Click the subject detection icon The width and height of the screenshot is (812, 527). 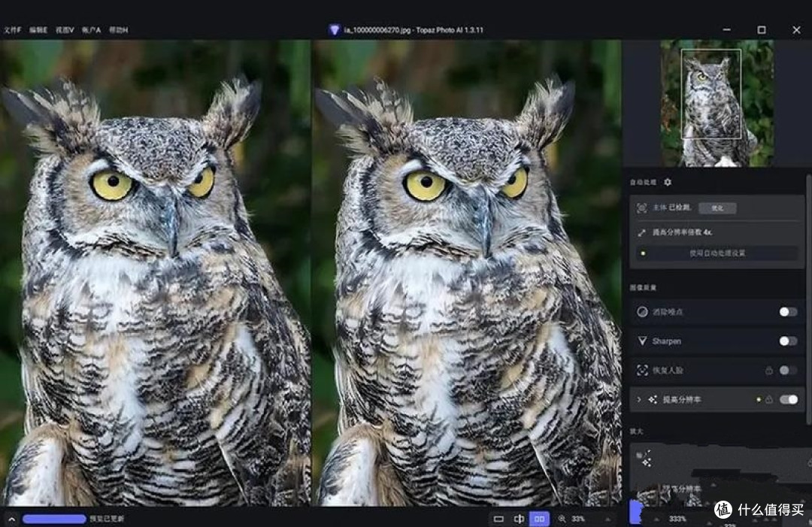click(x=641, y=208)
